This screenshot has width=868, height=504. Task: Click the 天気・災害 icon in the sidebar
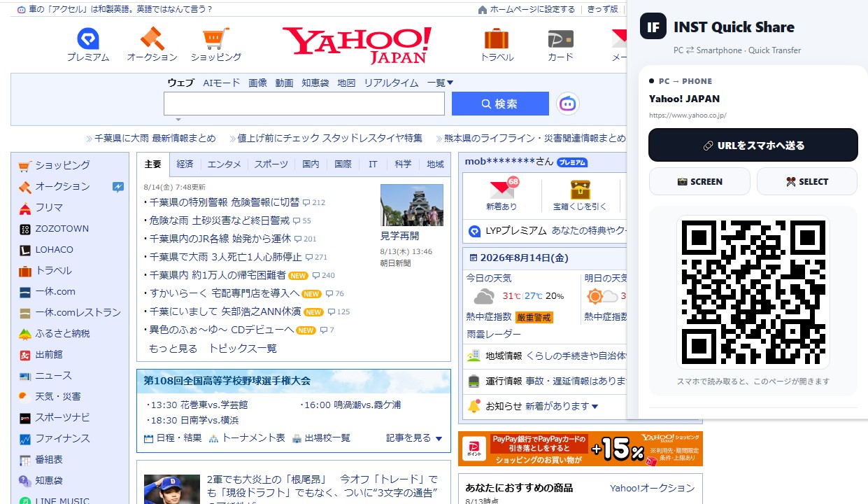point(24,397)
